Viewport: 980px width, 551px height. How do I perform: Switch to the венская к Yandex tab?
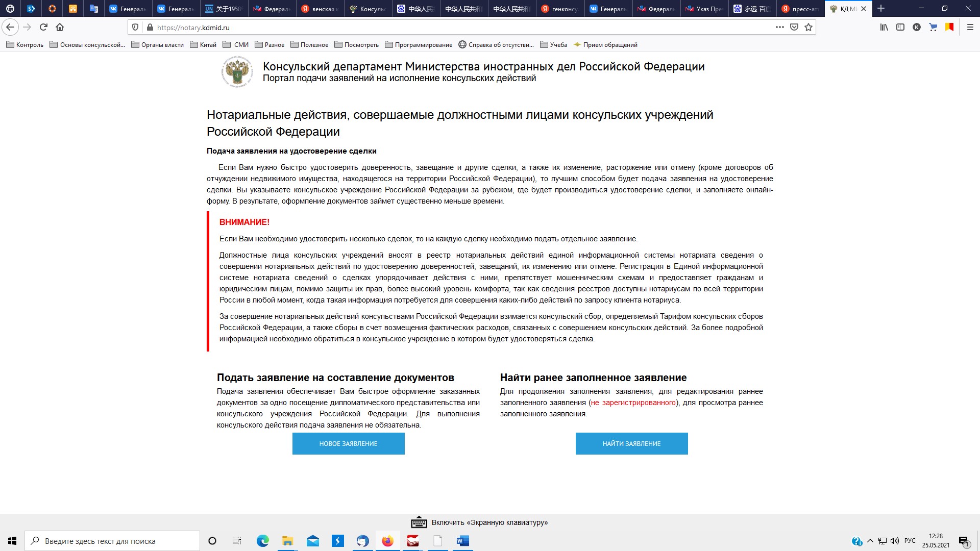click(x=320, y=9)
